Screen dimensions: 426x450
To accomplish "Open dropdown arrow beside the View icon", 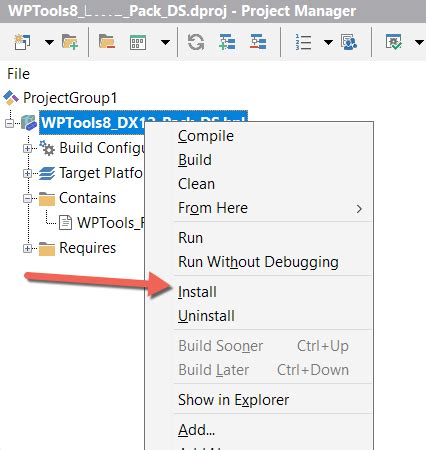I will click(165, 42).
